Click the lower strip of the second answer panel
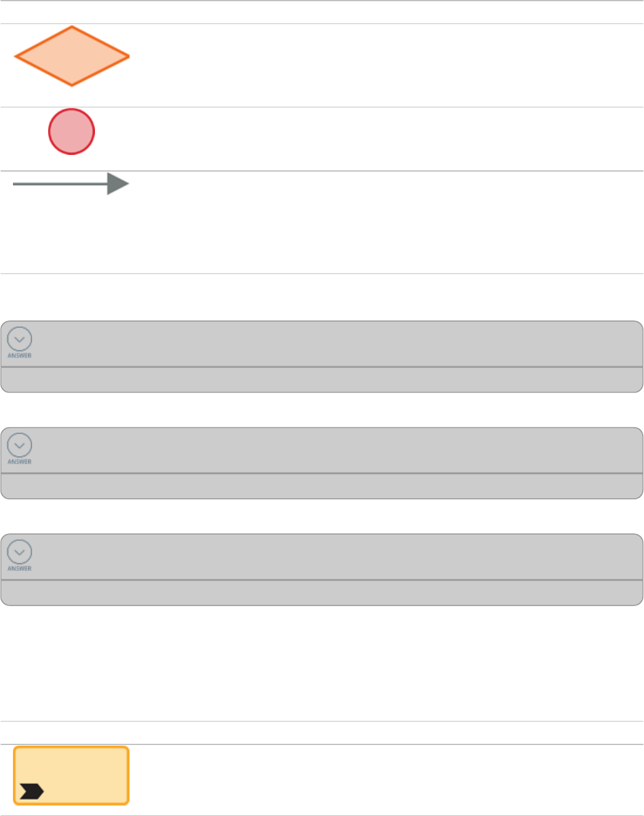The width and height of the screenshot is (644, 816). pyautogui.click(x=322, y=486)
